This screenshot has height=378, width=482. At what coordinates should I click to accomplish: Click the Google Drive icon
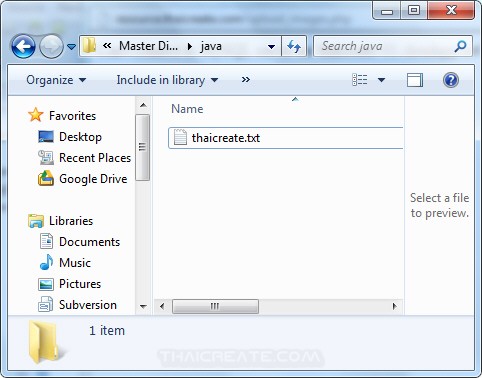(46, 178)
